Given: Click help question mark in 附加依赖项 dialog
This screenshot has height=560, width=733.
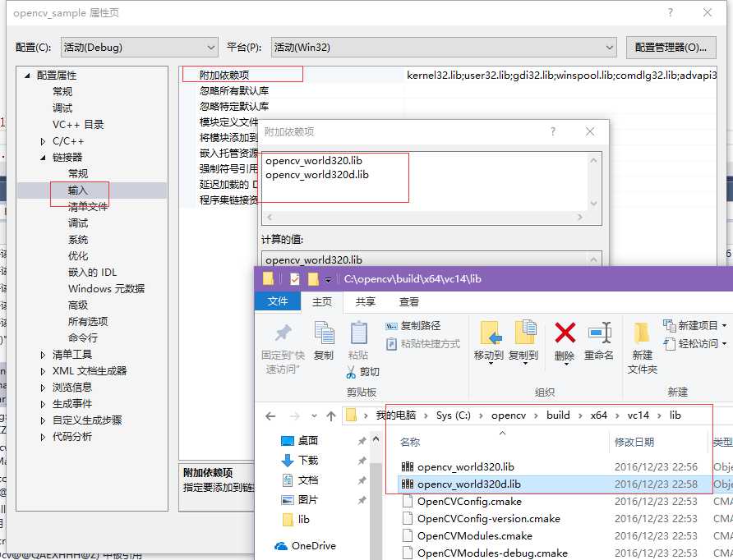Looking at the screenshot, I should (x=553, y=131).
